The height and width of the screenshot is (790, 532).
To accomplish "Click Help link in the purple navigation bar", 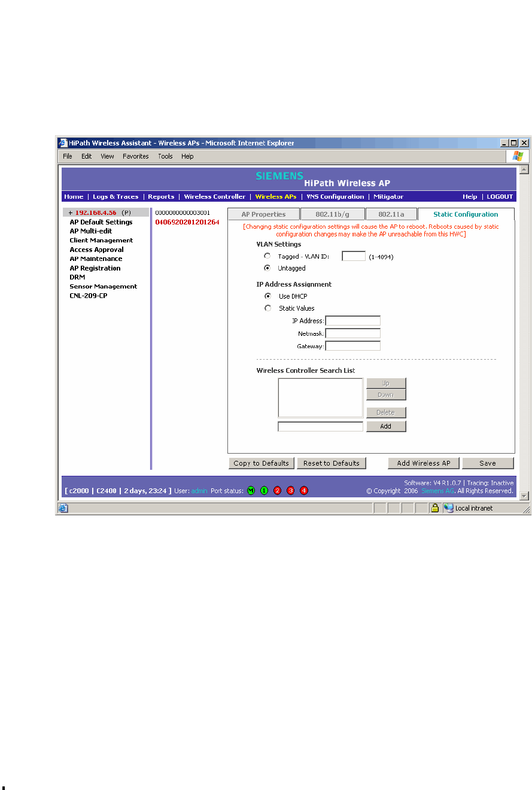I will [470, 196].
